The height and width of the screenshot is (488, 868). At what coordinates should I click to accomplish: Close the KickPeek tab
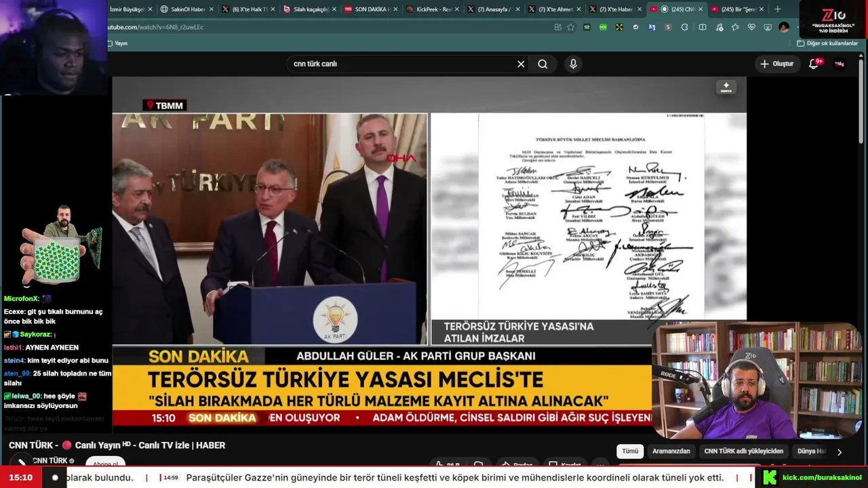(x=456, y=9)
